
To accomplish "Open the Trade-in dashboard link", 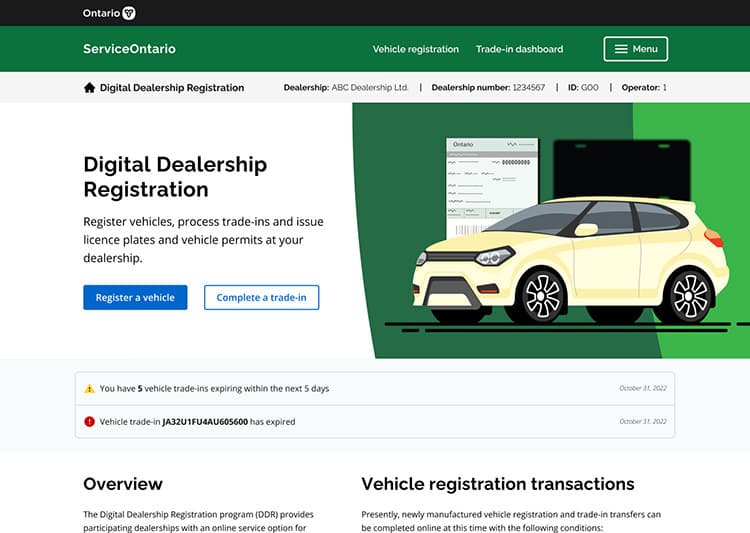I will coord(519,49).
